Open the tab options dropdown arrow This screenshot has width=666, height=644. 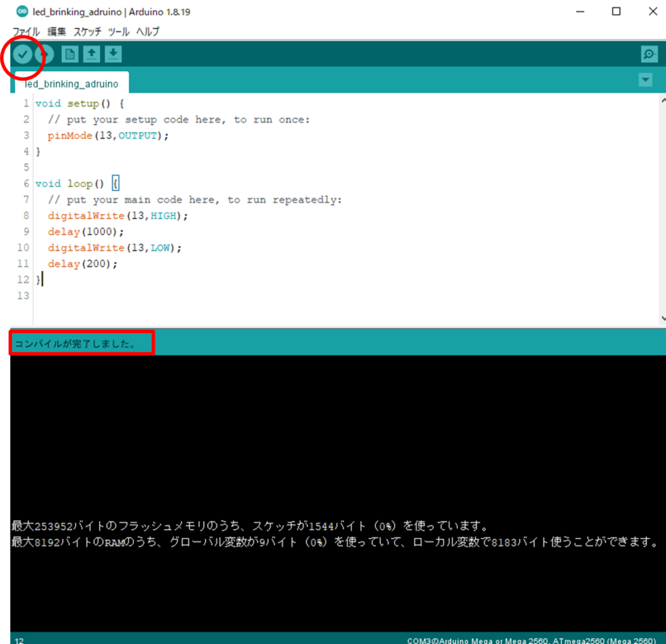(x=645, y=79)
